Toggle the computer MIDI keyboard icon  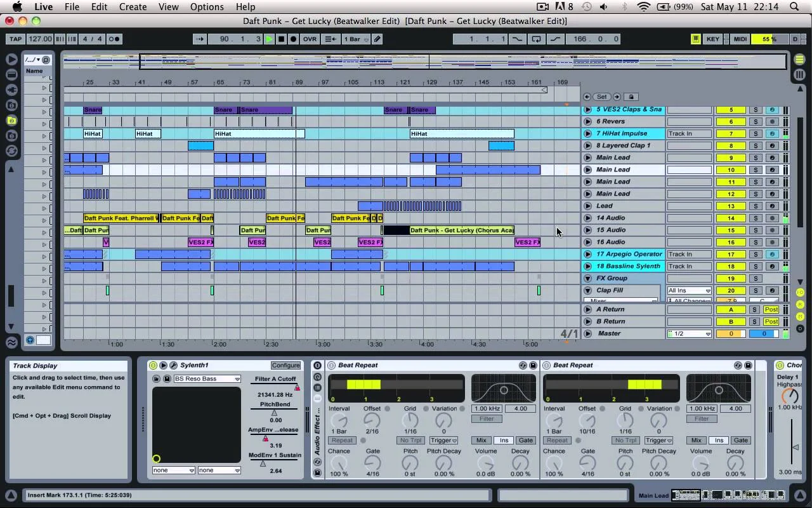coord(695,39)
